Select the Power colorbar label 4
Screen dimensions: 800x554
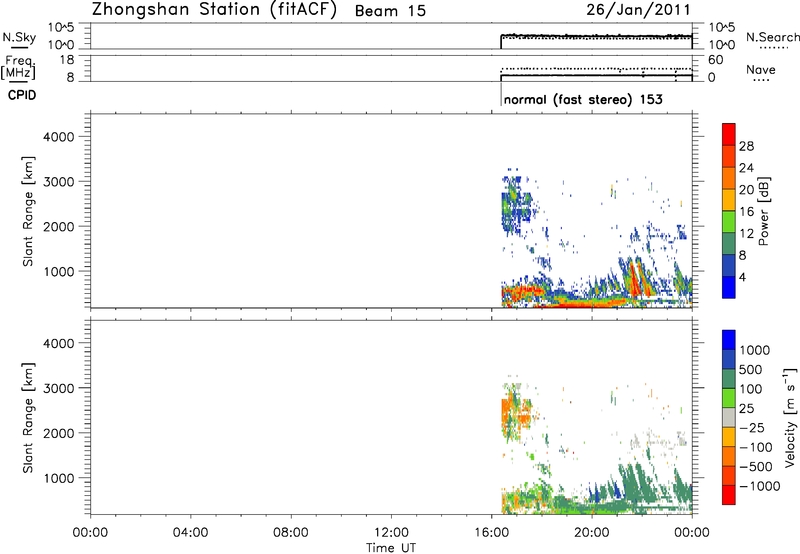743,277
